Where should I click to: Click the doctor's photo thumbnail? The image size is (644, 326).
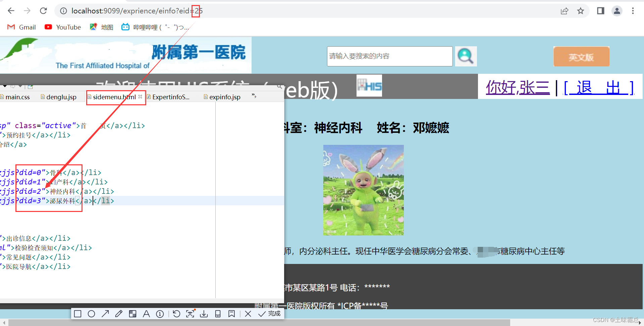(x=363, y=190)
